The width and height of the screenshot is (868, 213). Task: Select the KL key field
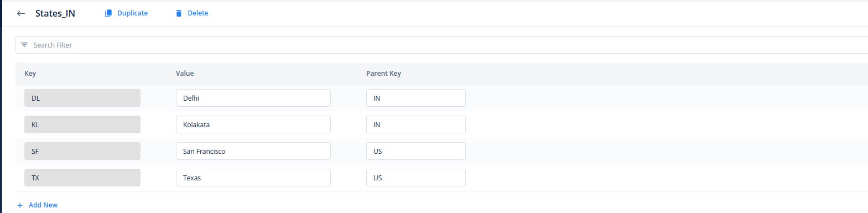coord(82,124)
